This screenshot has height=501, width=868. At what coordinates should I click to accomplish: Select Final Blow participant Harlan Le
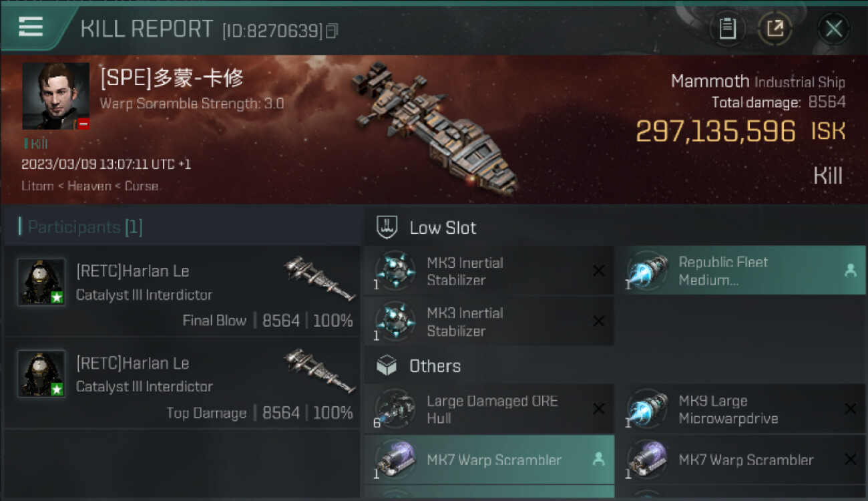click(133, 271)
